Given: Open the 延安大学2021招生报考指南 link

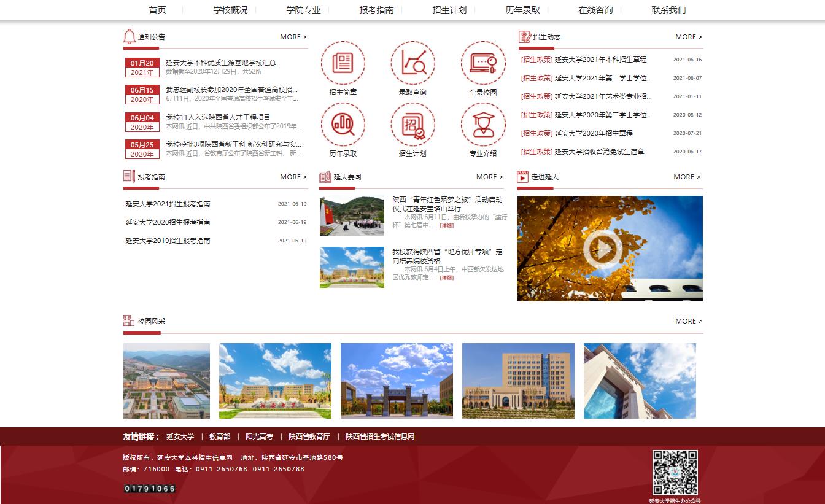Looking at the screenshot, I should pos(168,204).
